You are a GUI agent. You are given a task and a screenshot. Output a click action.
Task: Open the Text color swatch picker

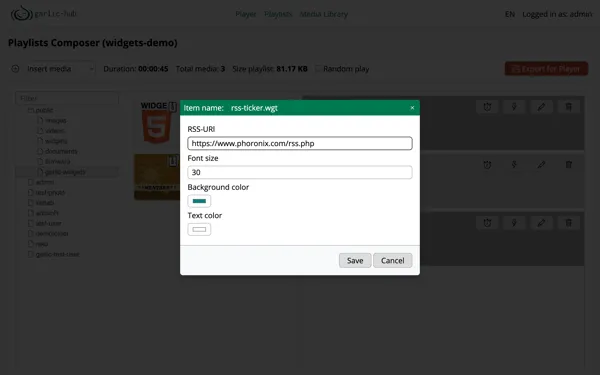(199, 229)
